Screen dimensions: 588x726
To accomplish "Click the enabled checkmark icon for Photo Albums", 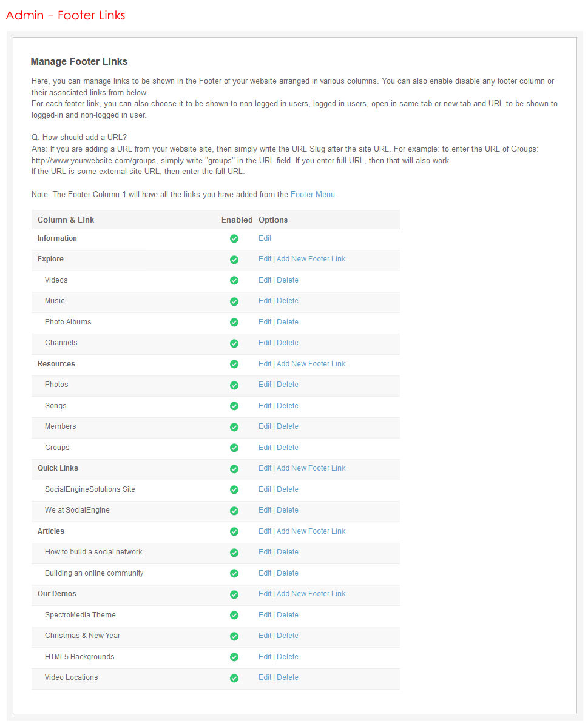I will (234, 323).
